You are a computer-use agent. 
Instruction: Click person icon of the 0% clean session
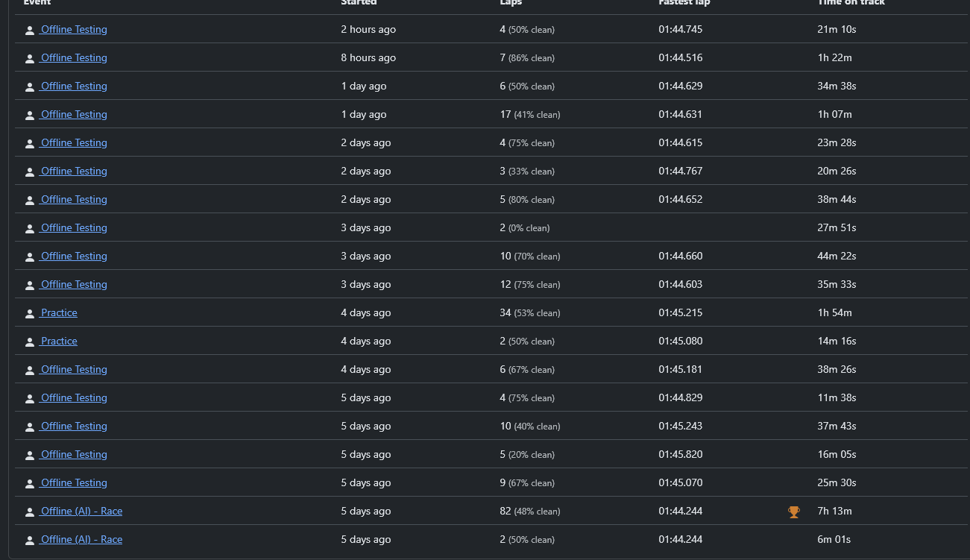[x=30, y=229]
